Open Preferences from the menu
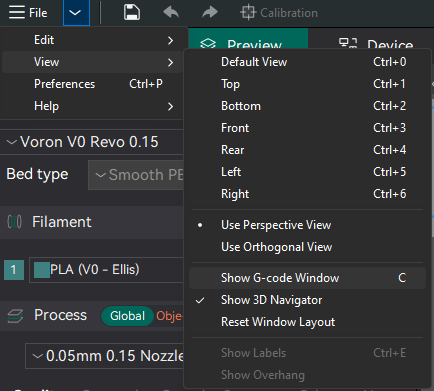The width and height of the screenshot is (434, 391). (92, 84)
